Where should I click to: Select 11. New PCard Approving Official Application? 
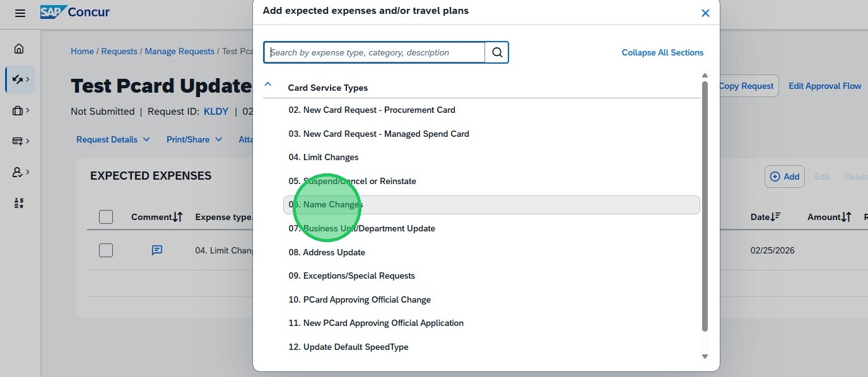pos(376,323)
